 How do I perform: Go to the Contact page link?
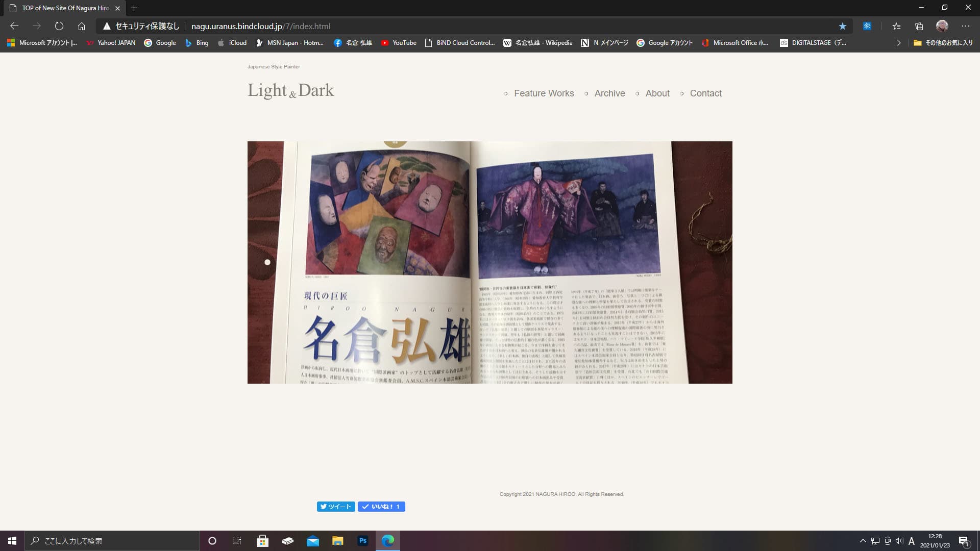[x=705, y=93]
